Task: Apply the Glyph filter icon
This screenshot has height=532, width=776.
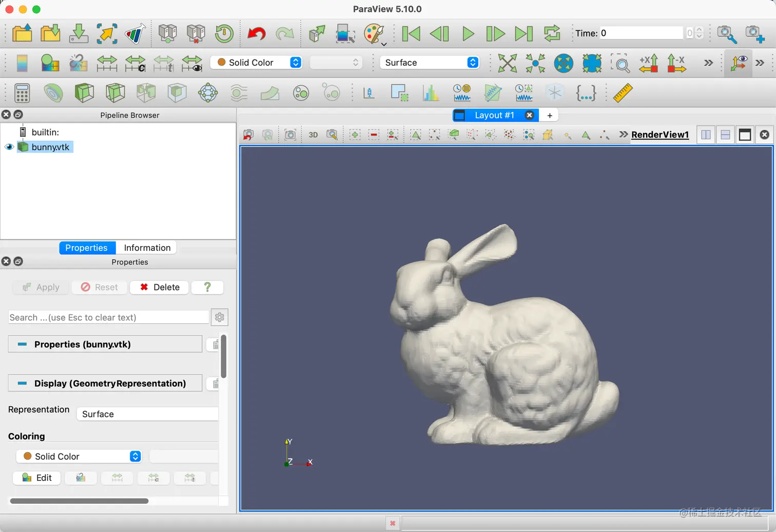Action: (x=208, y=93)
